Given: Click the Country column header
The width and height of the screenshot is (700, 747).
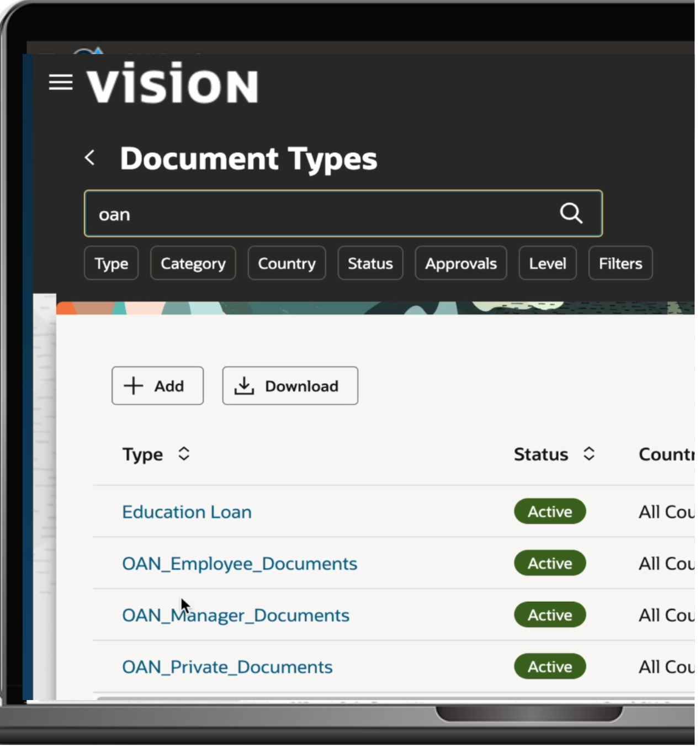Looking at the screenshot, I should pyautogui.click(x=666, y=454).
